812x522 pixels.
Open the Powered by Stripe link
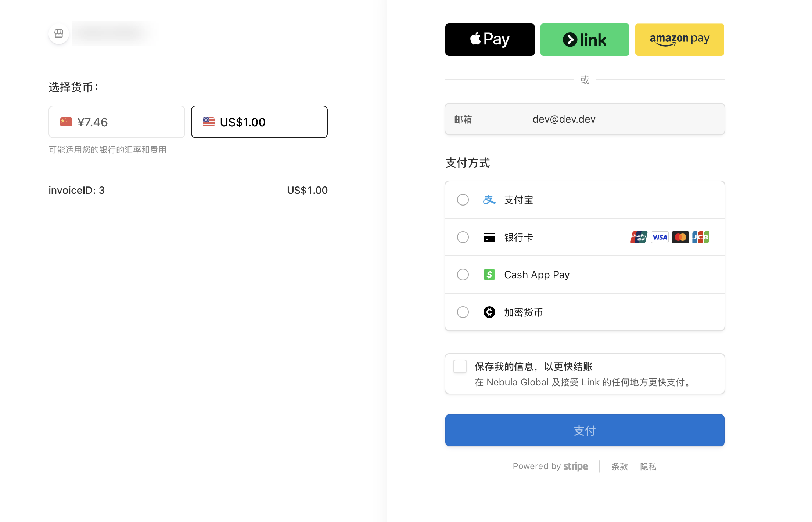[550, 466]
